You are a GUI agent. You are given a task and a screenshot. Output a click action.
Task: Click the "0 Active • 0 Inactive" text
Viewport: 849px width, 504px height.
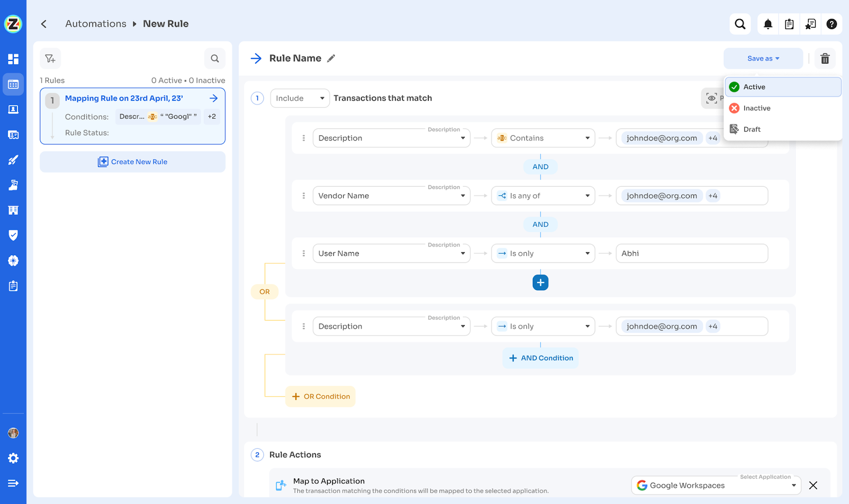tap(188, 81)
